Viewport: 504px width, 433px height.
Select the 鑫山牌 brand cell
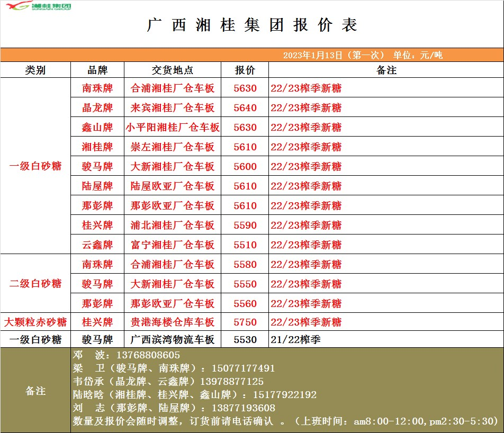pos(97,128)
